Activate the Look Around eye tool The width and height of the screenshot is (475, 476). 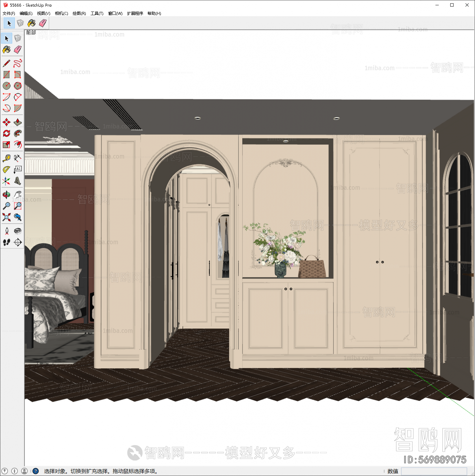tap(18, 231)
